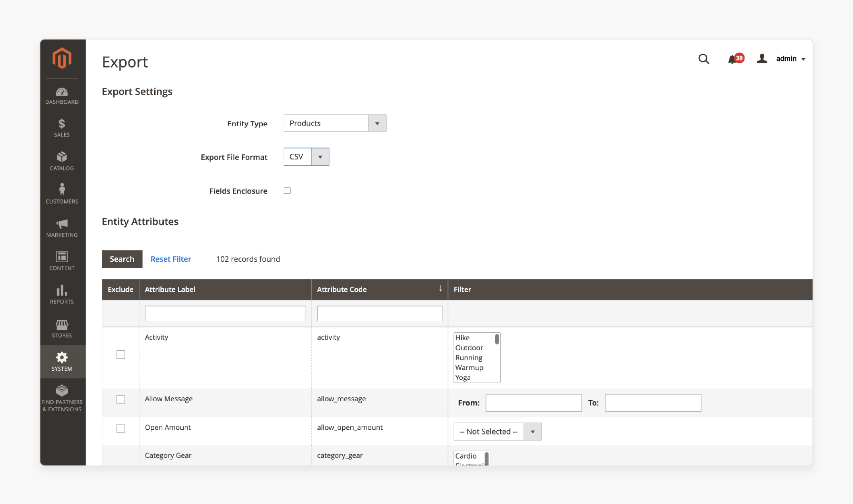853x504 pixels.
Task: Click the Category Gear attribute label
Action: pyautogui.click(x=168, y=455)
